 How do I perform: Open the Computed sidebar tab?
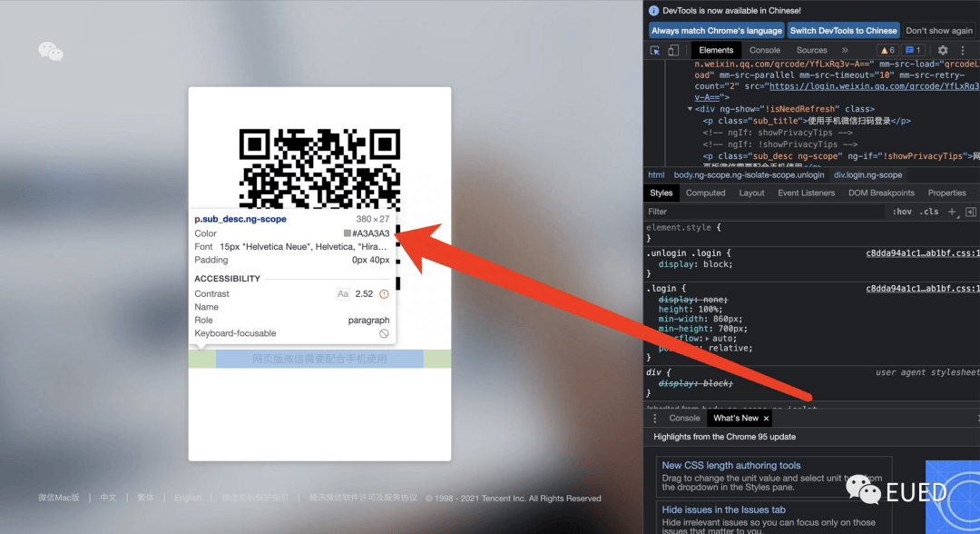pos(705,193)
